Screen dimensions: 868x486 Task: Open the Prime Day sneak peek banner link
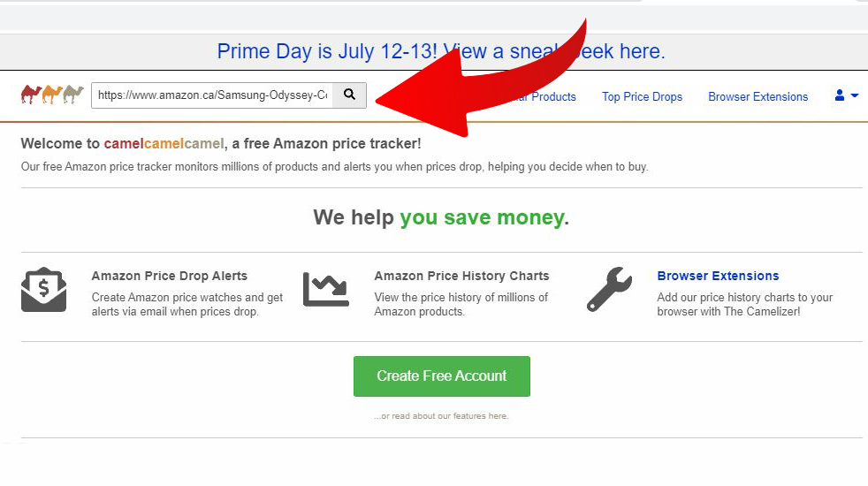coord(440,51)
